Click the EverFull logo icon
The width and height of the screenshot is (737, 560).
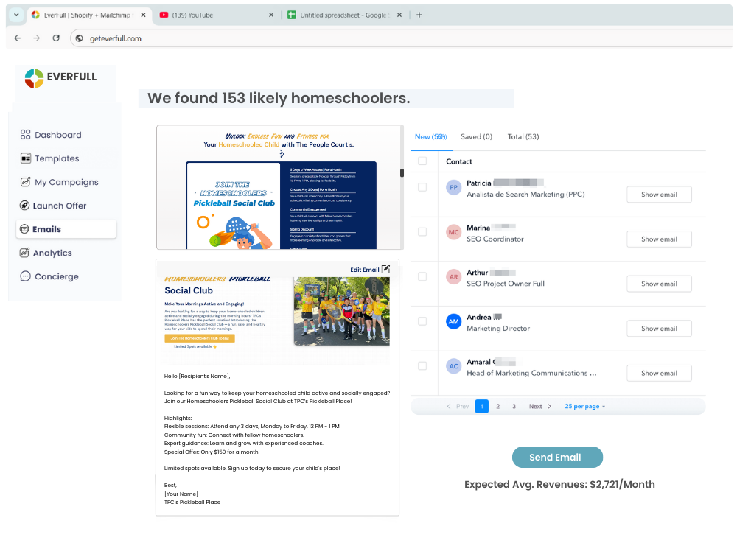[x=34, y=78]
